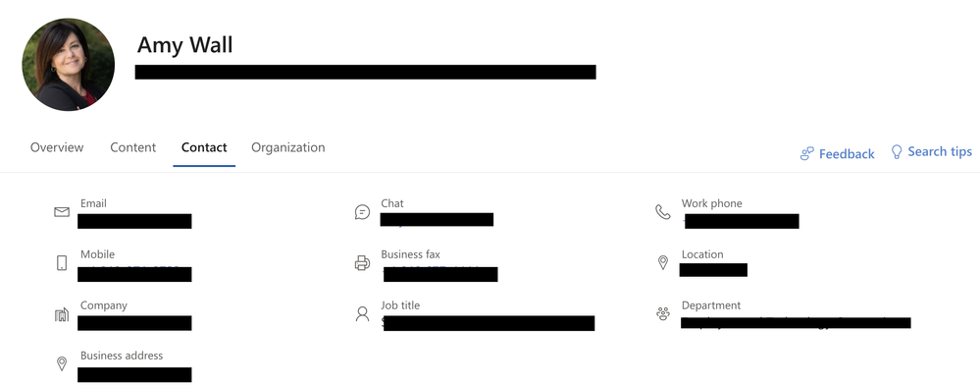Select the Contact tab

(x=204, y=147)
